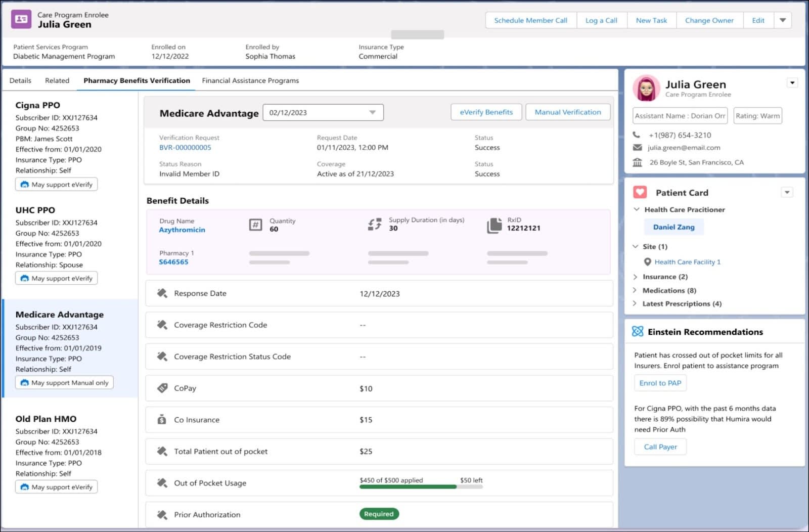Viewport: 809px width, 532px height.
Task: Open the actions dropdown next to Edit
Action: [783, 20]
